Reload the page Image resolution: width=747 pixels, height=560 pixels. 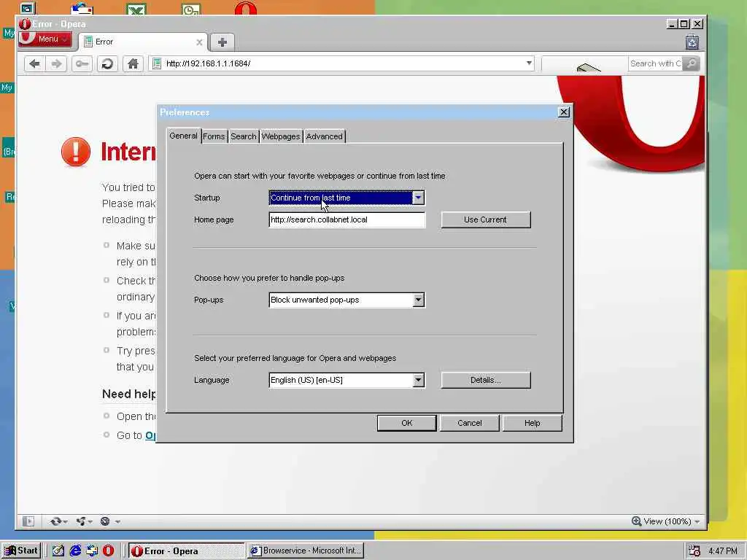point(108,64)
